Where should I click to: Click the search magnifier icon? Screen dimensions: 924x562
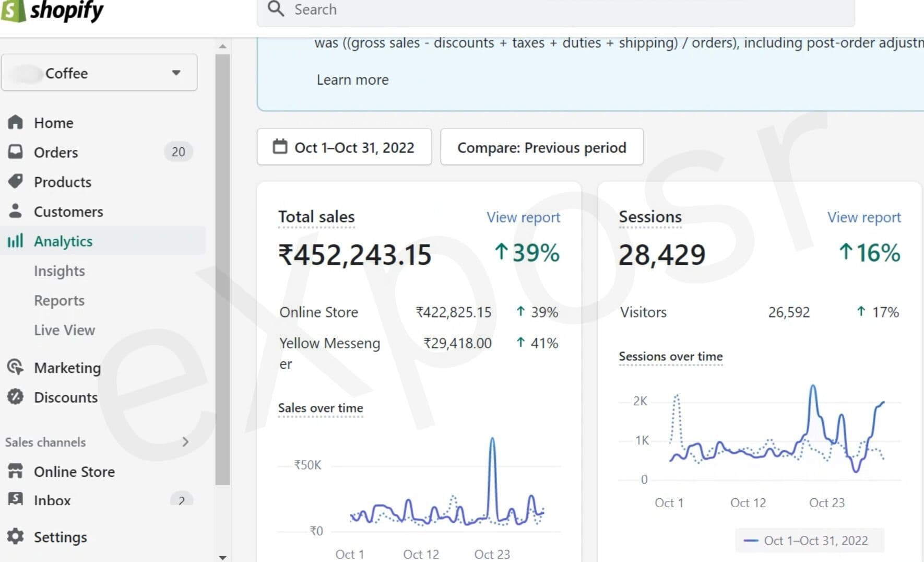276,9
